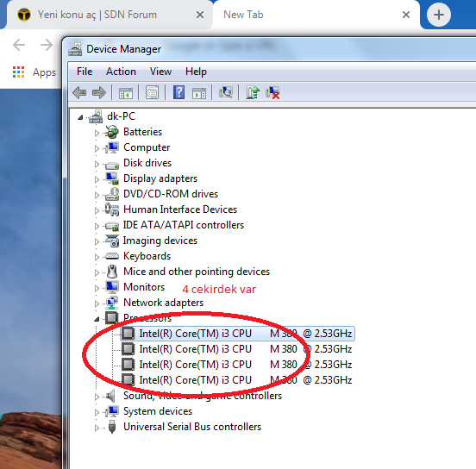Click the Universal Serial Bus controllers icon
This screenshot has width=476, height=469.
(112, 427)
